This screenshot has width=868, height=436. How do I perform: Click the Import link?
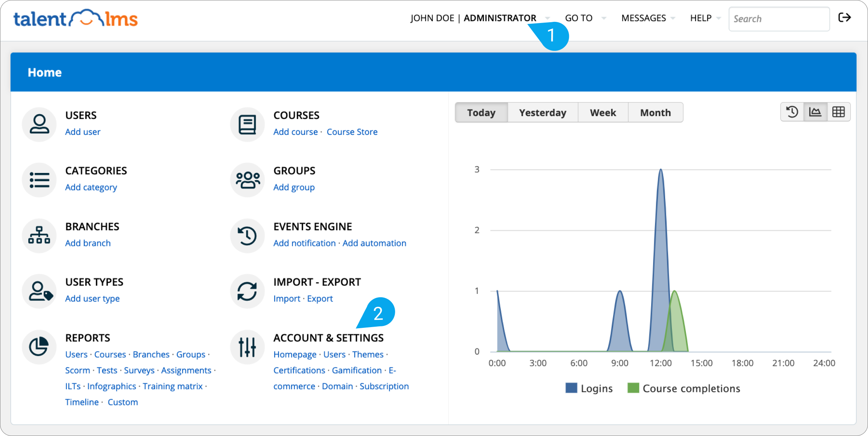(287, 298)
